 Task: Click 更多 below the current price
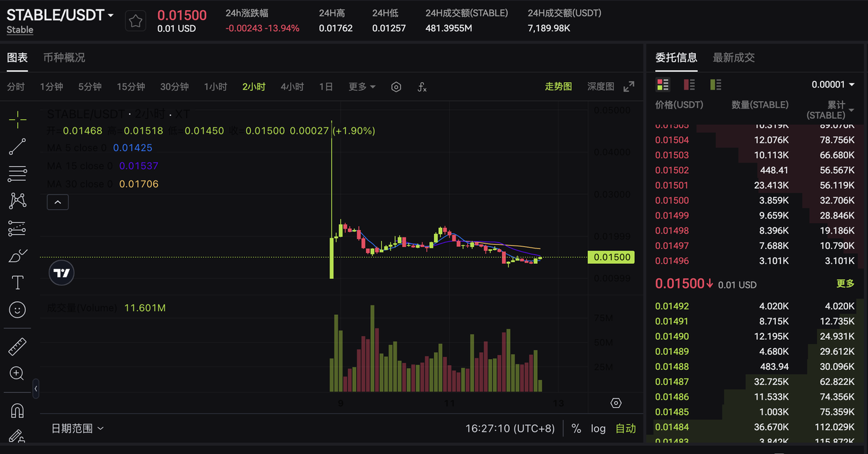click(845, 284)
